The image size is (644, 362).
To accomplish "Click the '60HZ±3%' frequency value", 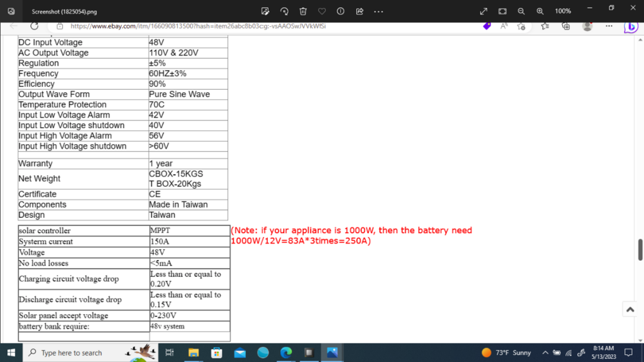I will pyautogui.click(x=167, y=73).
